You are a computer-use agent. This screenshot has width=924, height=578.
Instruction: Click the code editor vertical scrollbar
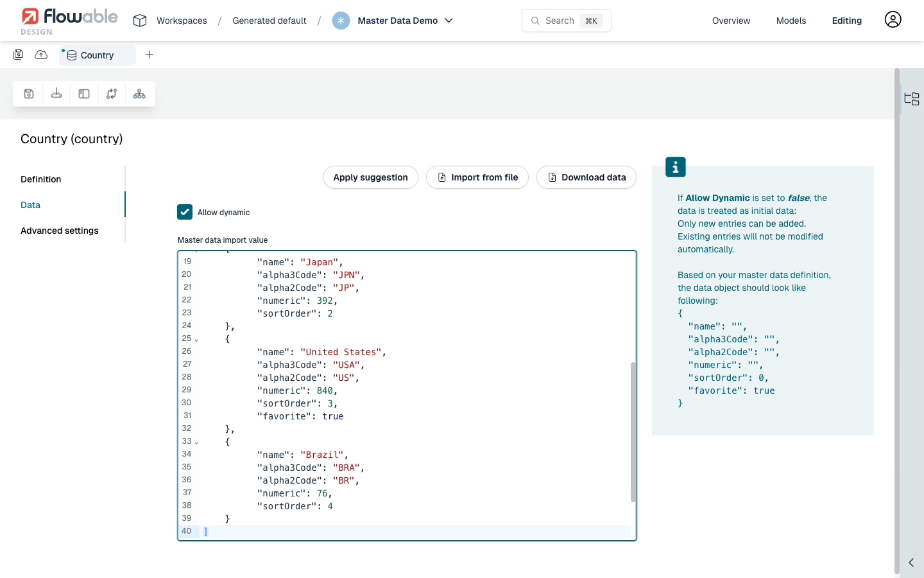[x=633, y=432]
